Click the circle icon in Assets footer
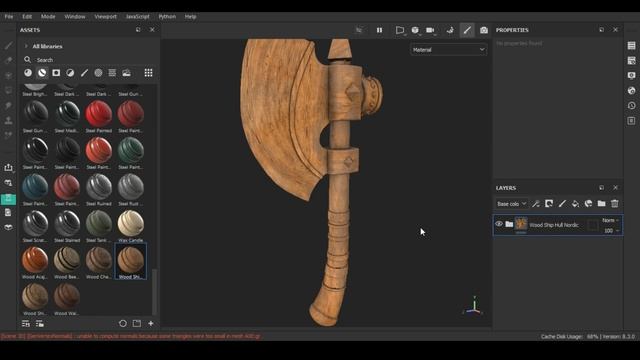This screenshot has height=360, width=640. (x=122, y=324)
